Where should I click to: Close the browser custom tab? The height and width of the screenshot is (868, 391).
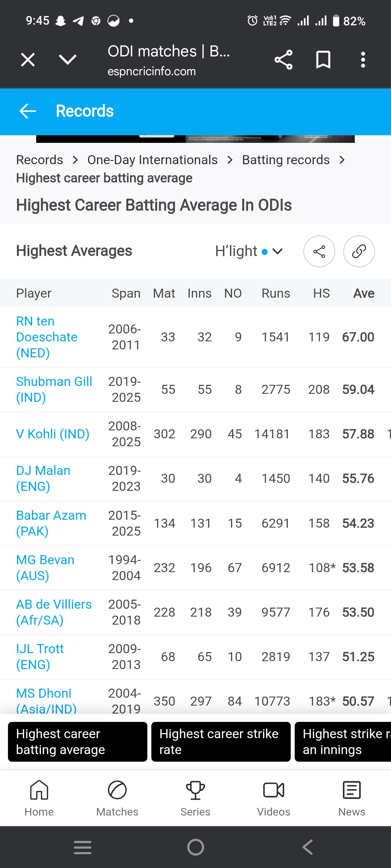[x=28, y=60]
